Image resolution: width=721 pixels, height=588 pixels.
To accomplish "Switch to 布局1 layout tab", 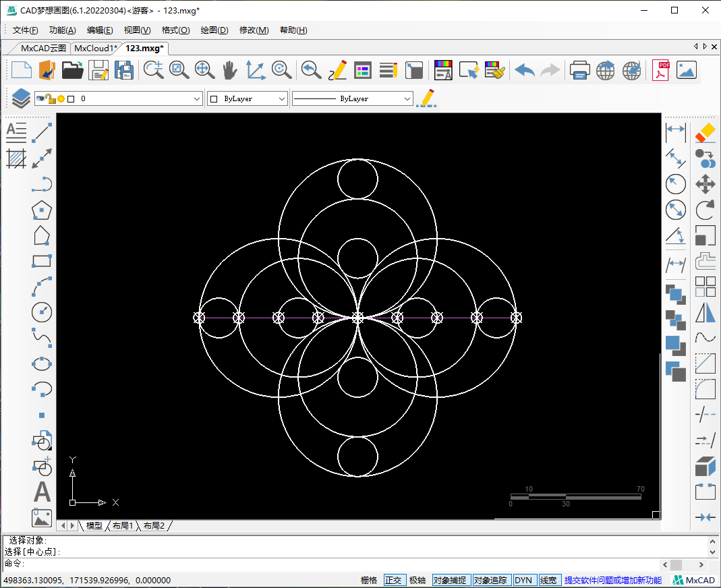I will tap(123, 525).
